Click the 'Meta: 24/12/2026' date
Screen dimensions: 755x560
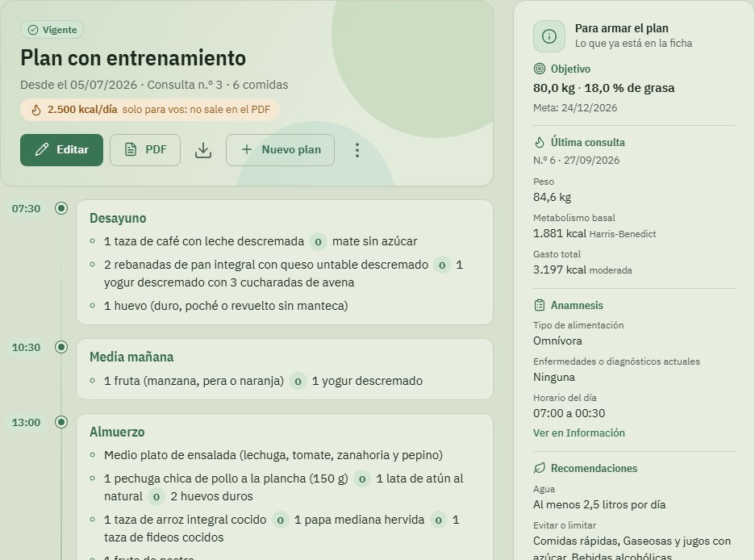pyautogui.click(x=575, y=108)
